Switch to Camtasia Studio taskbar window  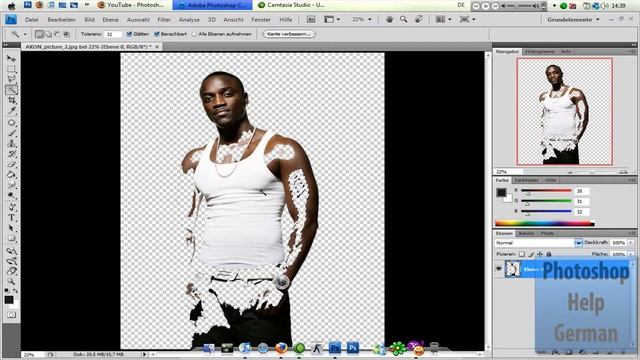pyautogui.click(x=291, y=5)
